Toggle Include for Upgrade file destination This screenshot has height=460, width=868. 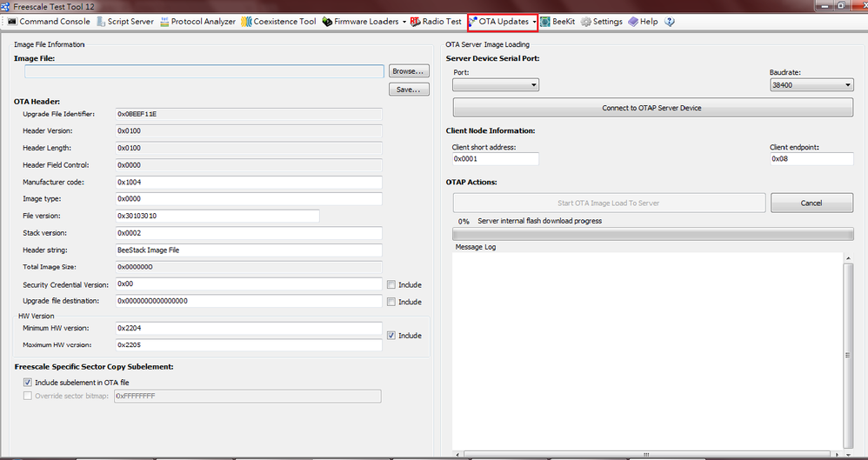pyautogui.click(x=391, y=302)
